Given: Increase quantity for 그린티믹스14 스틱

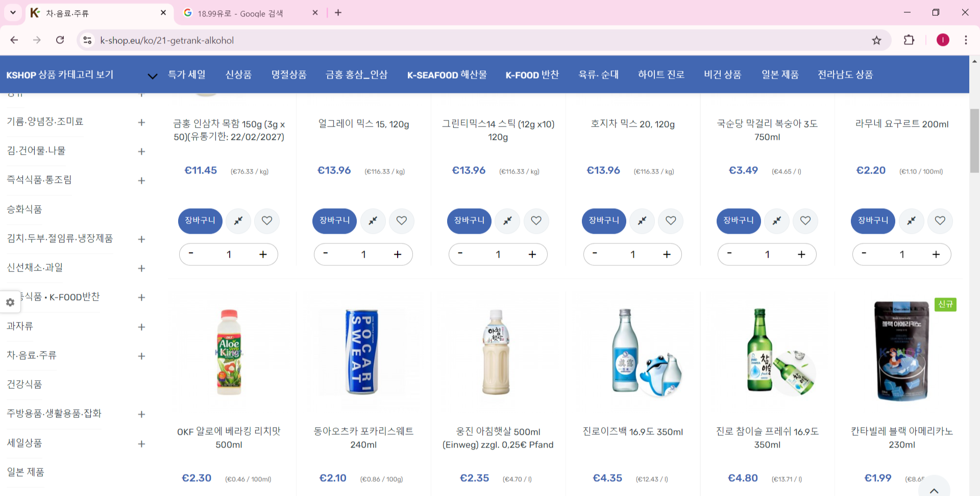Looking at the screenshot, I should click(x=532, y=254).
